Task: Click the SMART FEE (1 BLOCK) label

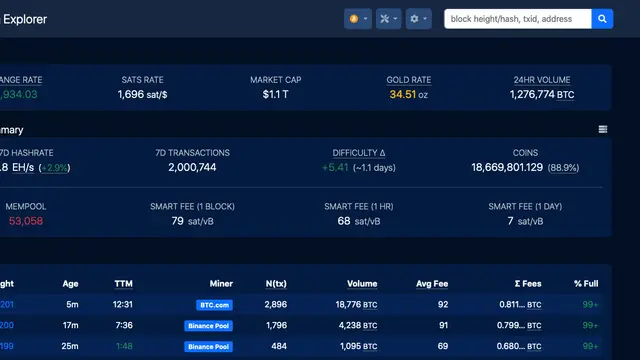Action: (x=192, y=207)
